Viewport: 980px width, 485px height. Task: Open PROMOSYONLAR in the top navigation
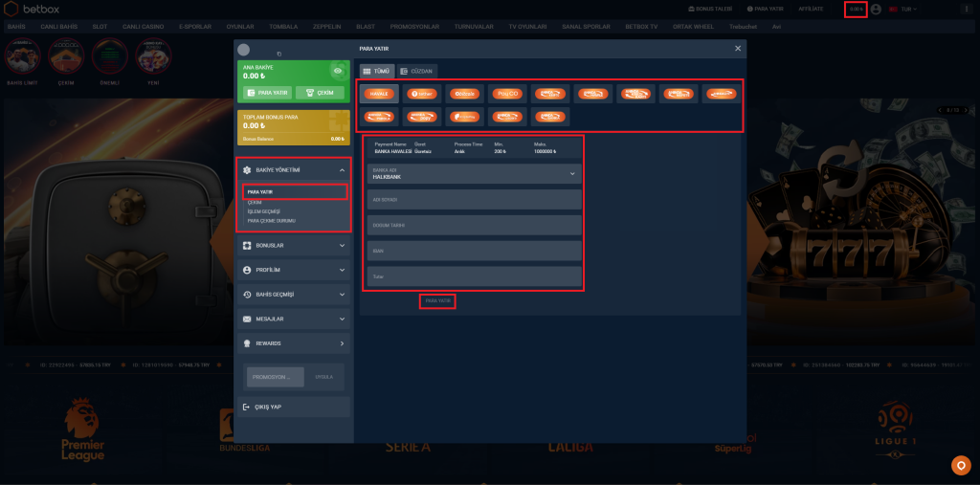[414, 27]
